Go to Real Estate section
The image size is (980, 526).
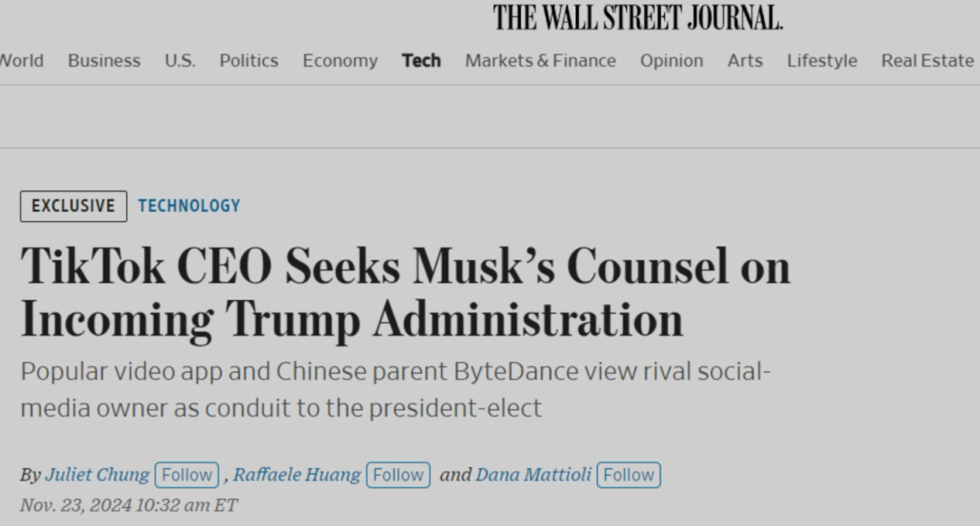927,61
